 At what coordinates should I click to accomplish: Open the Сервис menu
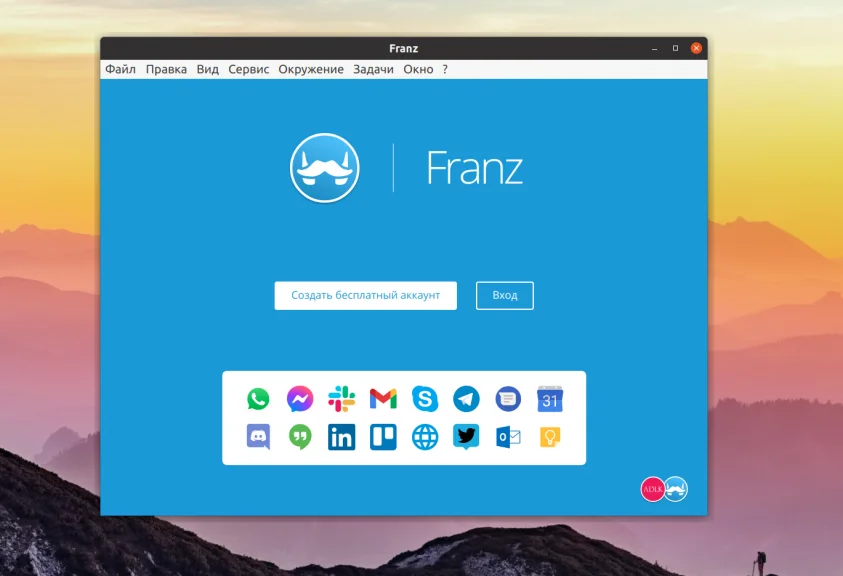click(x=248, y=69)
